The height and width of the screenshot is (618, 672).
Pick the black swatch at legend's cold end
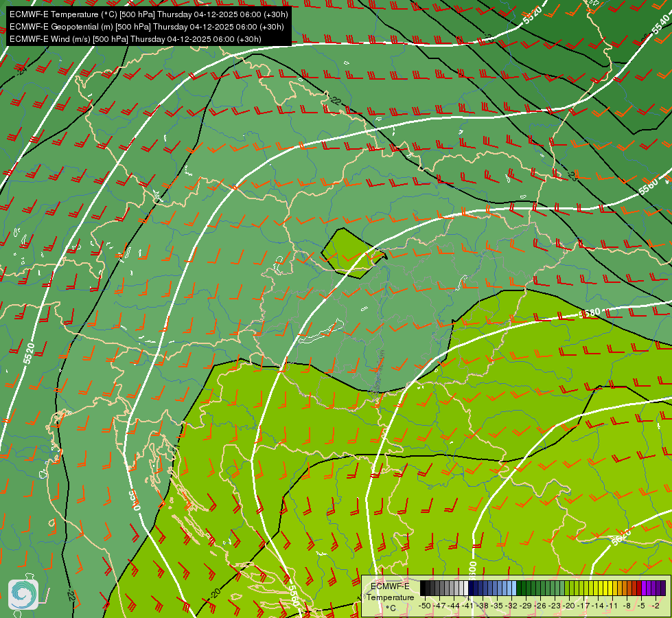pyautogui.click(x=423, y=588)
